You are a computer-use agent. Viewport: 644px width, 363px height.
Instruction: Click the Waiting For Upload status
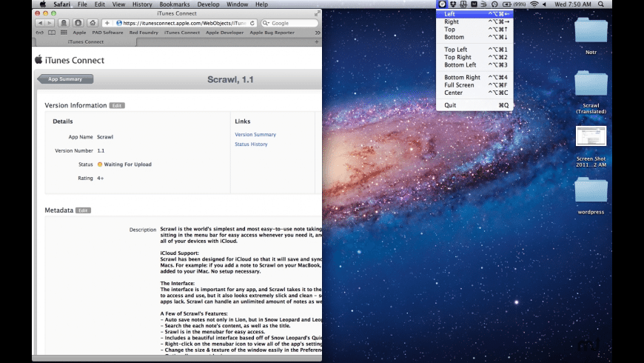124,164
